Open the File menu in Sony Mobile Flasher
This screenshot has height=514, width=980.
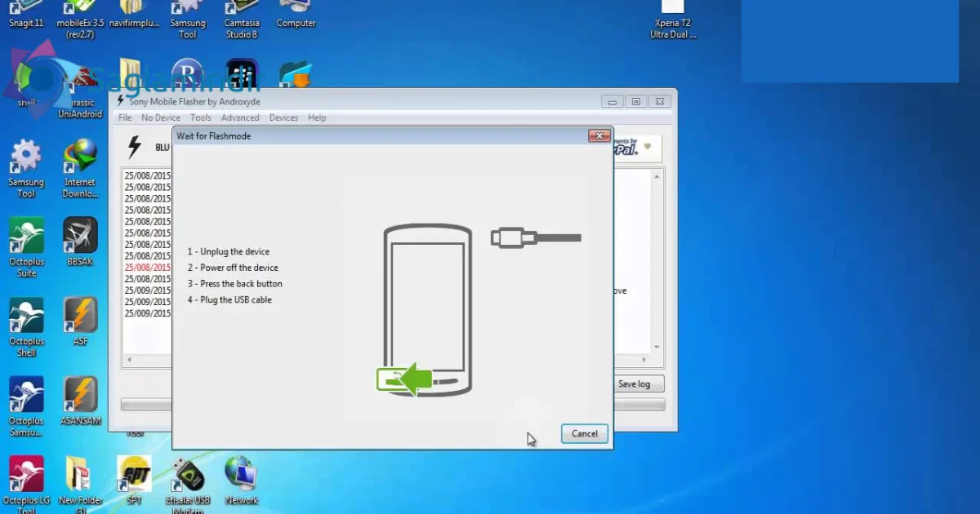125,117
